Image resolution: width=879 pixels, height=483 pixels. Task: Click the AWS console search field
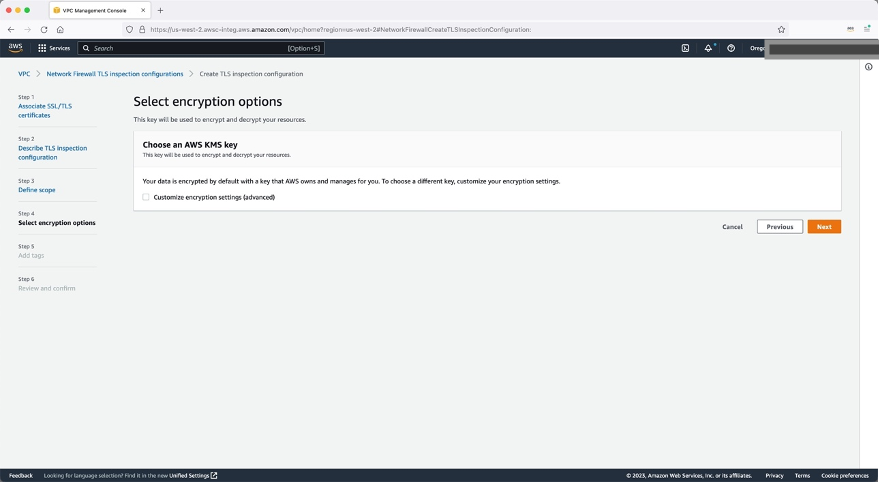201,48
